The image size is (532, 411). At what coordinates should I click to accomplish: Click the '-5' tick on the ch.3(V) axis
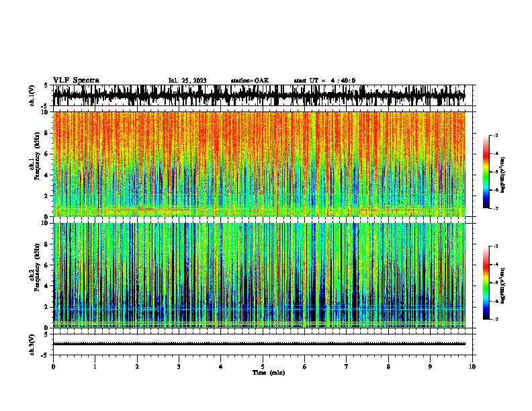point(46,355)
